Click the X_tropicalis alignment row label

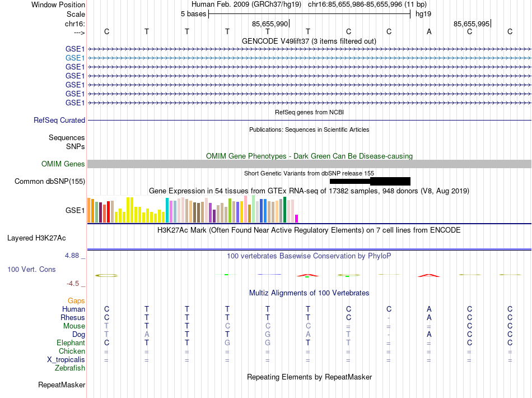point(66,360)
